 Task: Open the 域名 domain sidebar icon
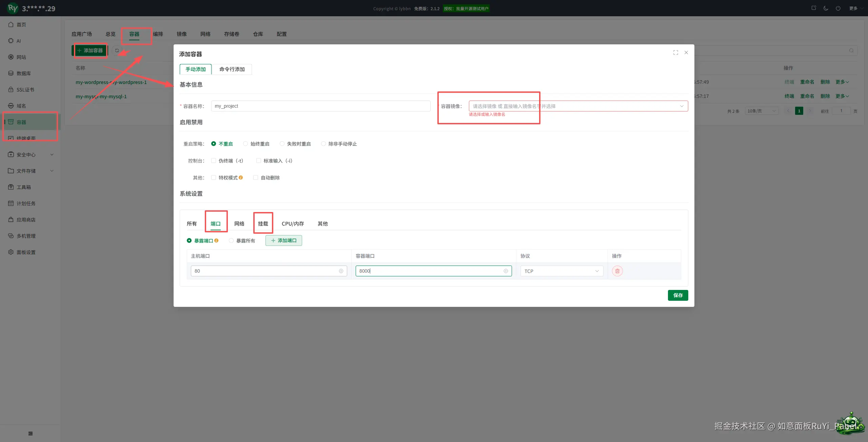click(x=11, y=106)
